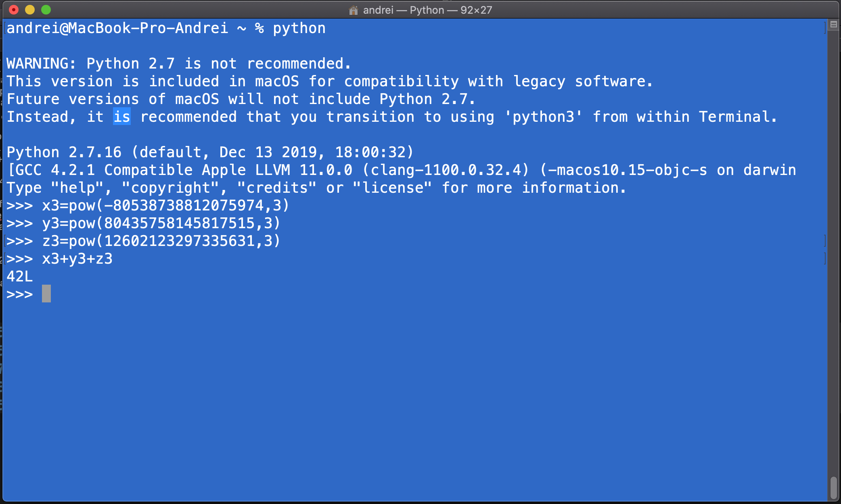
Task: Click the word 'WARNING:' in the output
Action: [x=41, y=64]
